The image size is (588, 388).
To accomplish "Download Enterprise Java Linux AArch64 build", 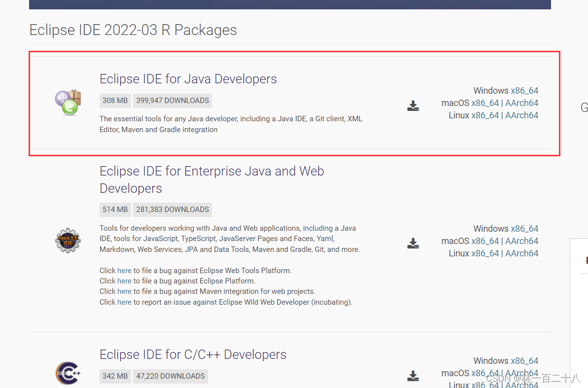I will point(521,254).
